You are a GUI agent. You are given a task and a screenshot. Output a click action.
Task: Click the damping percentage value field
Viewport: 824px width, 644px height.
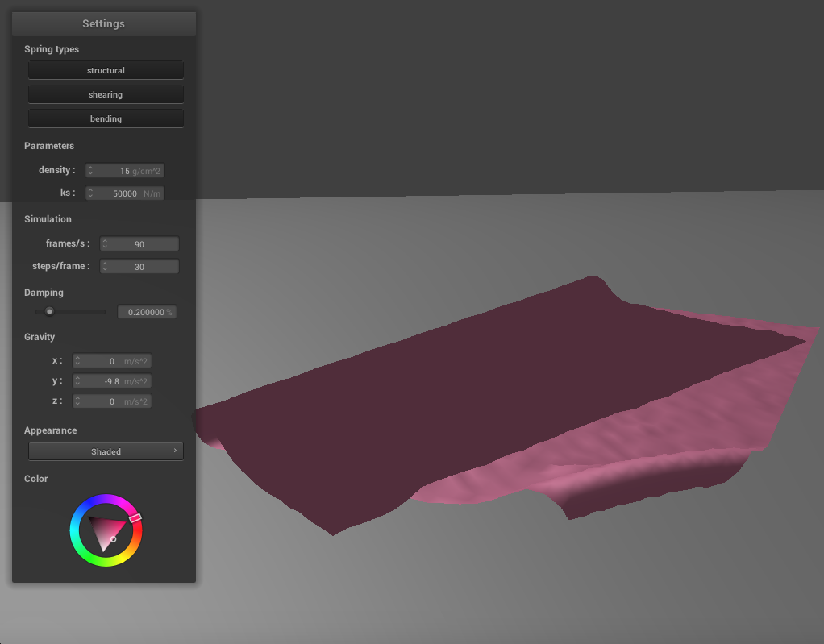pos(146,312)
